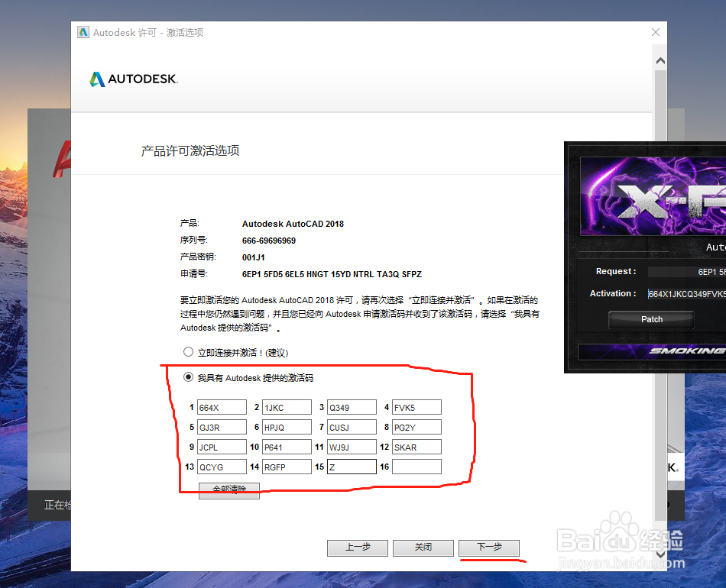Click activation code field 10 containing P641
The height and width of the screenshot is (588, 726).
[287, 447]
